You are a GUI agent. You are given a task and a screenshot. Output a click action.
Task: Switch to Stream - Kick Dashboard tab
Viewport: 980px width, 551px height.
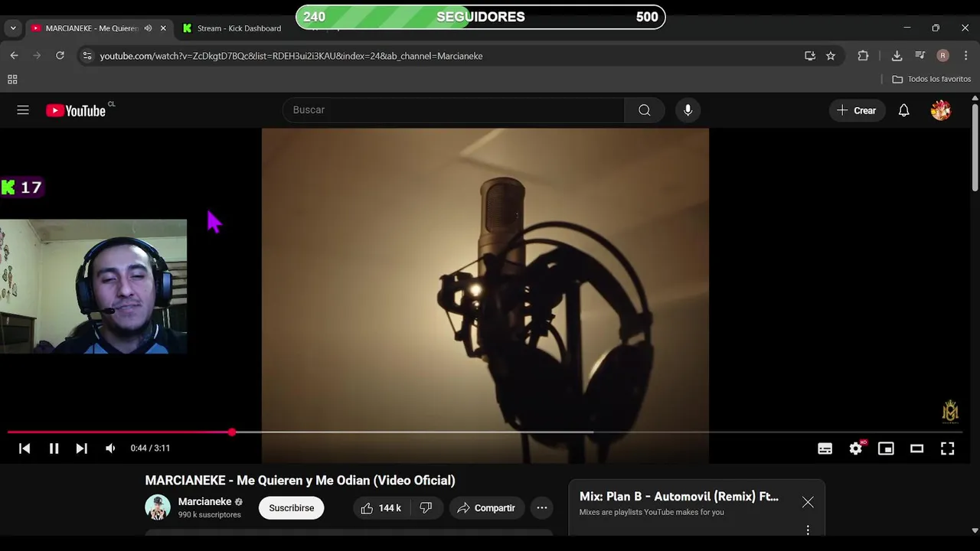[240, 28]
